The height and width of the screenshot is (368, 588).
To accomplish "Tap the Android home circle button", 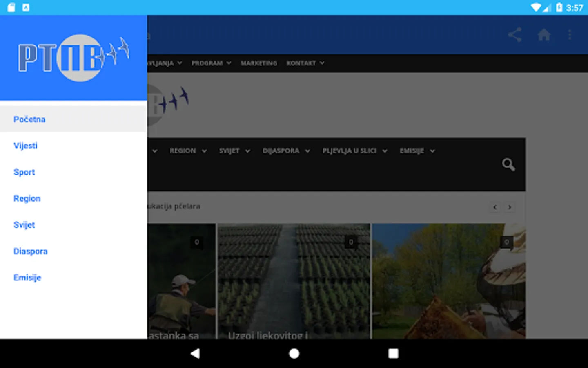I will pyautogui.click(x=294, y=354).
